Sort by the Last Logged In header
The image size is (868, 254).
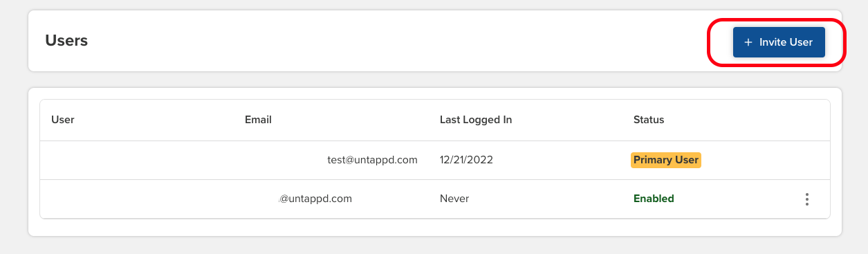click(x=476, y=120)
